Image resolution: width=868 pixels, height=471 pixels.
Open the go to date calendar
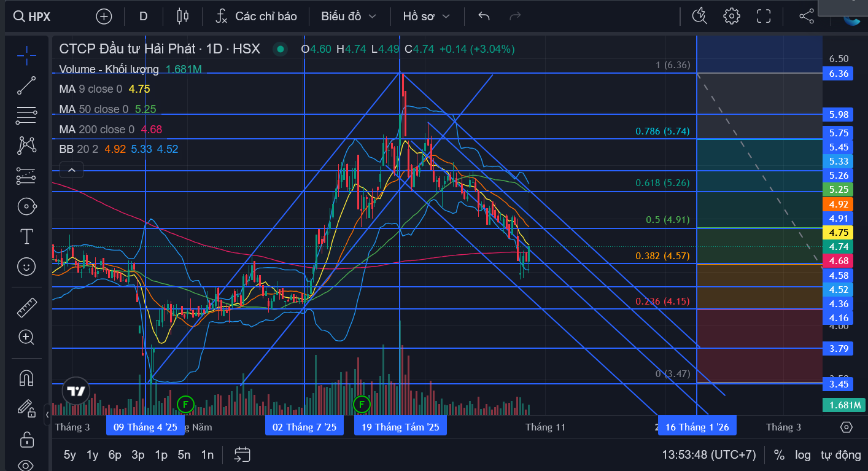pyautogui.click(x=242, y=454)
